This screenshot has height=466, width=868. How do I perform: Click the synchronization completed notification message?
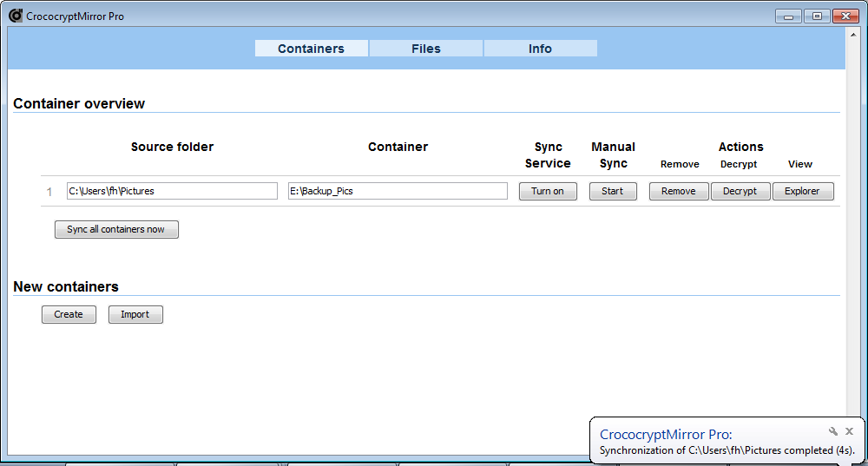727,450
